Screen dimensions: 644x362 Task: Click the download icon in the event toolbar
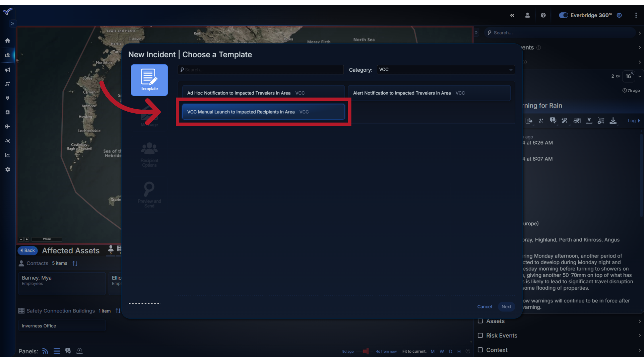click(613, 121)
